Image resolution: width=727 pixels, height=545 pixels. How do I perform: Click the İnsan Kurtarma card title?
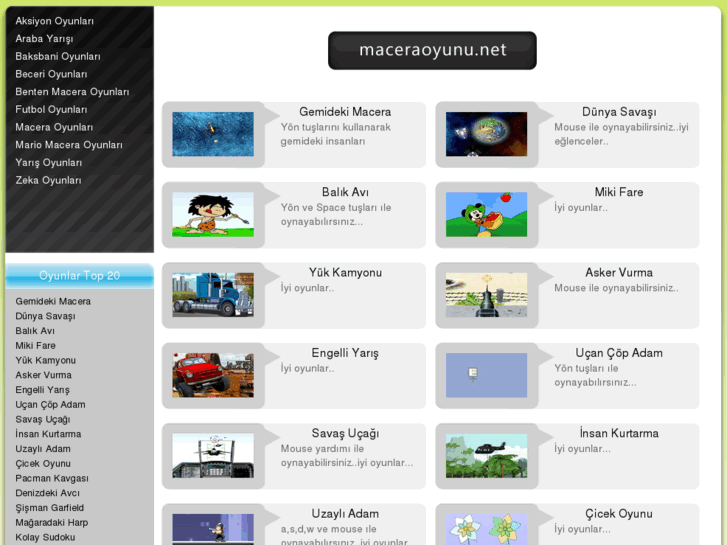click(x=619, y=433)
